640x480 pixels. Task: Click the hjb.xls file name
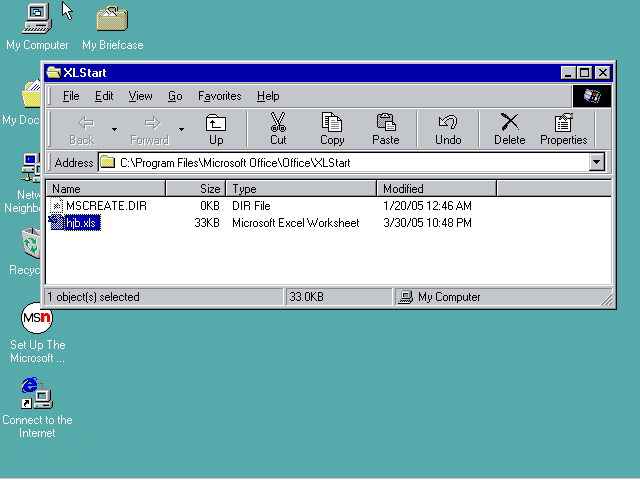81,223
